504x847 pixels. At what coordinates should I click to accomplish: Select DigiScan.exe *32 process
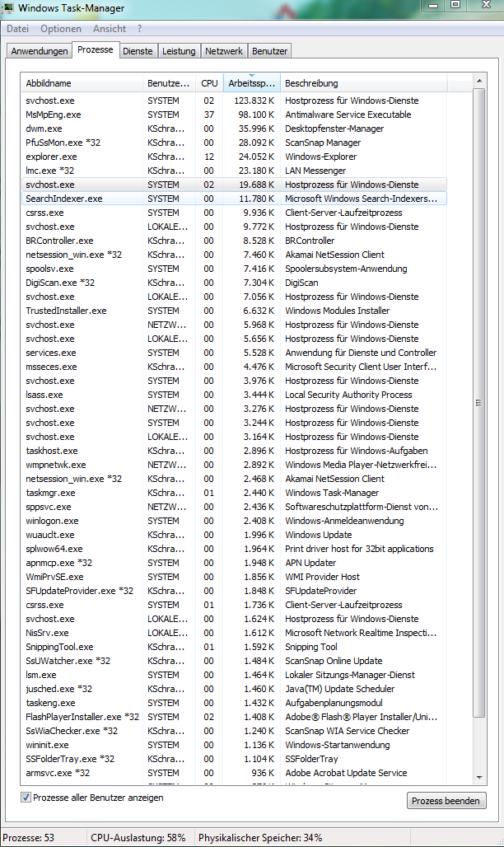pos(234,283)
